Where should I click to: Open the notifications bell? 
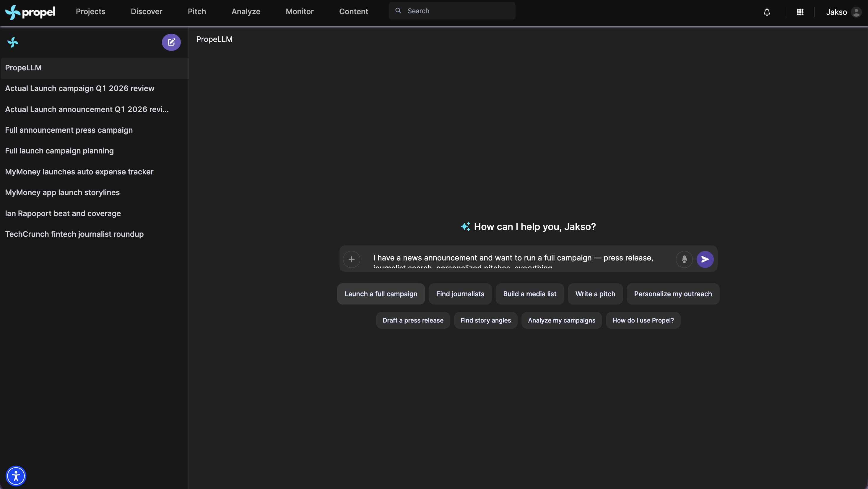click(x=767, y=12)
